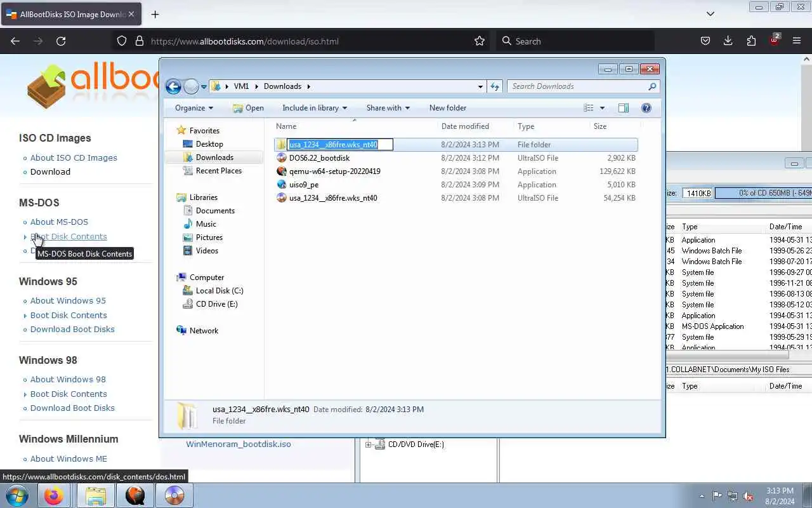Image resolution: width=812 pixels, height=508 pixels.
Task: Open the recent locations dropdown arrow
Action: pos(204,87)
